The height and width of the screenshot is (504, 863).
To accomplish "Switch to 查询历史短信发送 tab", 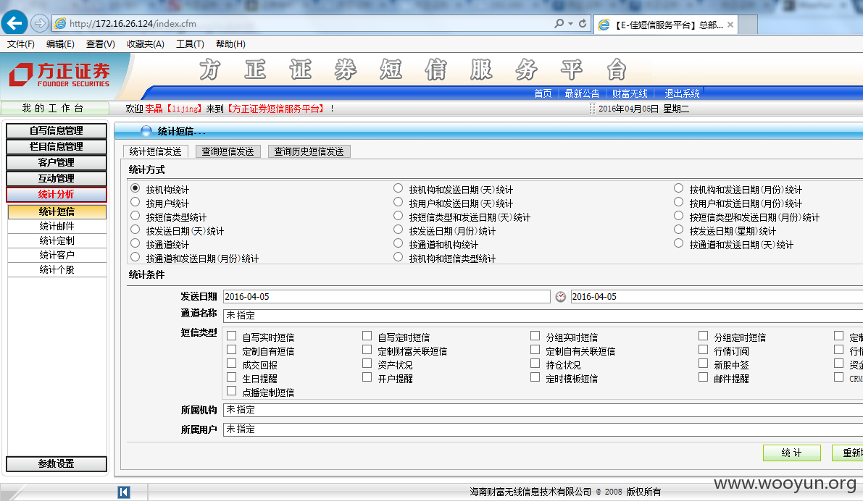I will tap(309, 152).
